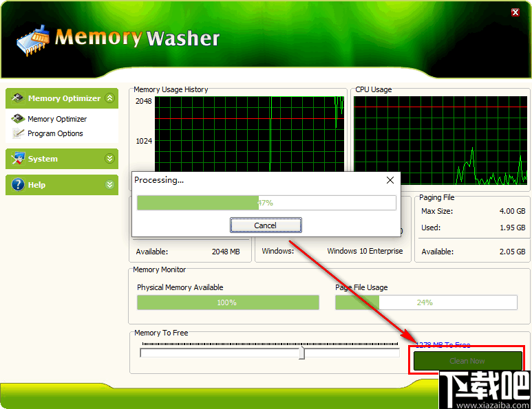This screenshot has width=532, height=409.
Task: Click the Paging File Available 2.05 GB value
Action: tap(512, 252)
